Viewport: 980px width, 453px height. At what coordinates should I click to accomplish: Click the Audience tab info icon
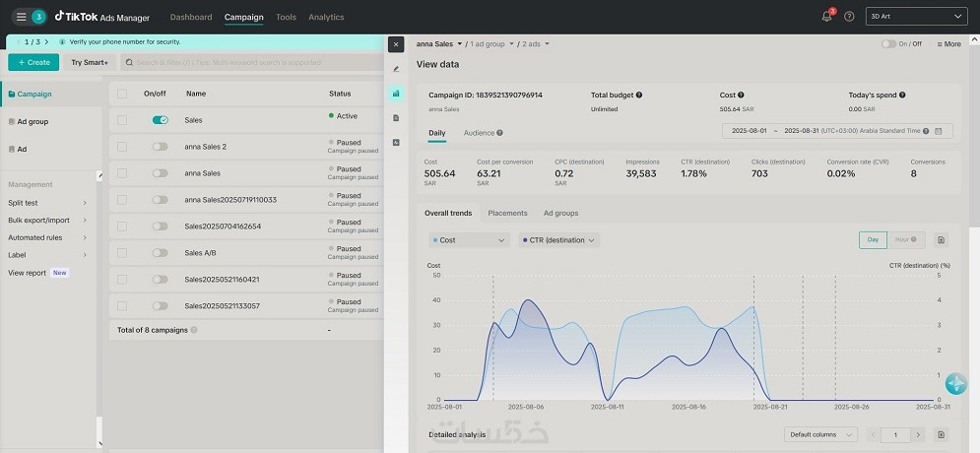499,133
